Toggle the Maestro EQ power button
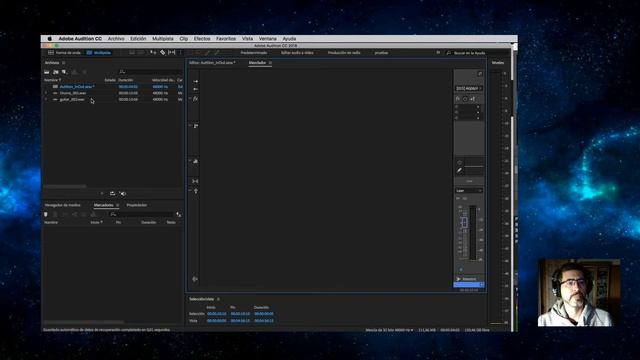The height and width of the screenshot is (360, 640). 460,162
